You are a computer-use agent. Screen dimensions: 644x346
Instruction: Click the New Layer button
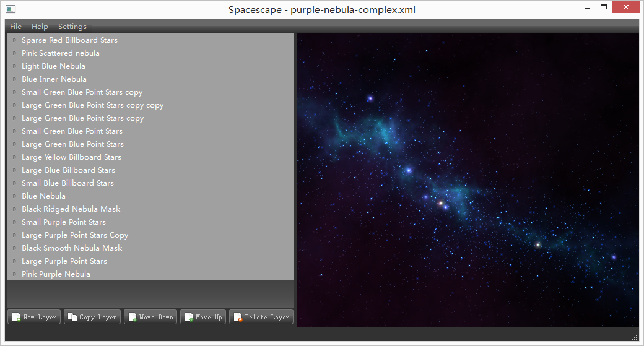tap(35, 317)
